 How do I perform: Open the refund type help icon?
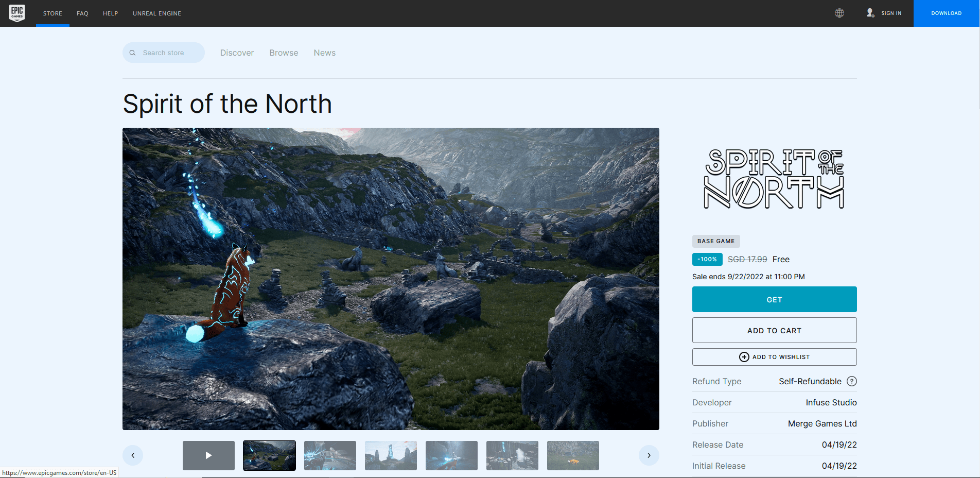(852, 381)
